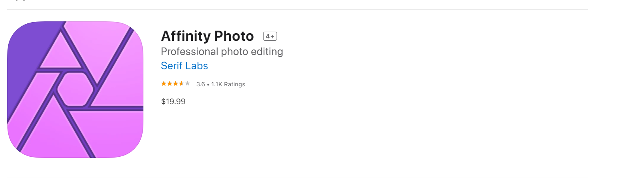644x188 pixels.
Task: Click the divider line below the app icon
Action: [x=297, y=177]
